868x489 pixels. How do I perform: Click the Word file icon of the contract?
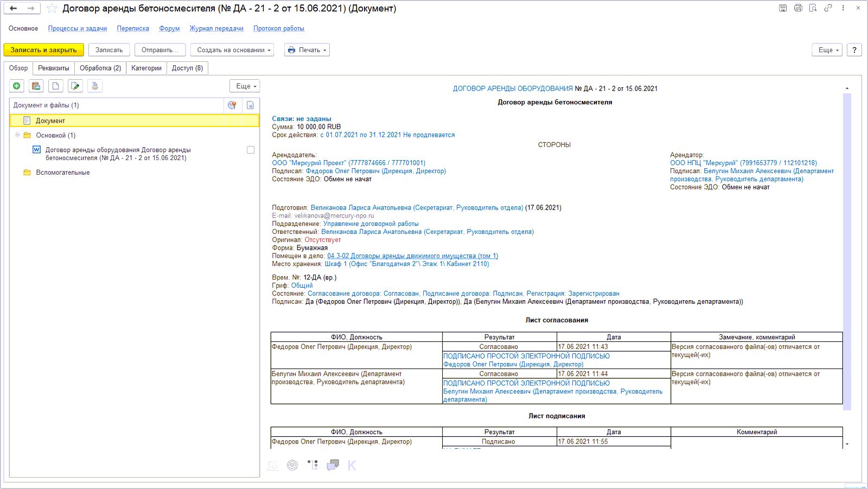[x=37, y=150]
